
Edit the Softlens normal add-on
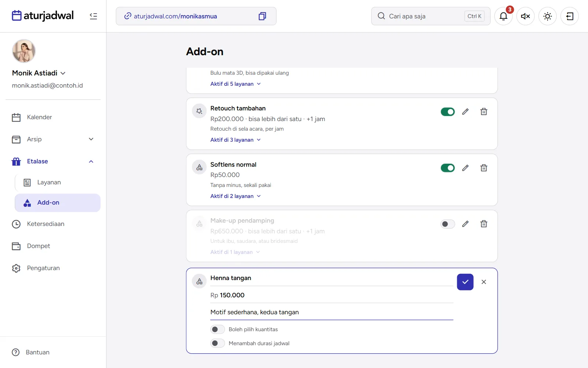click(x=465, y=168)
